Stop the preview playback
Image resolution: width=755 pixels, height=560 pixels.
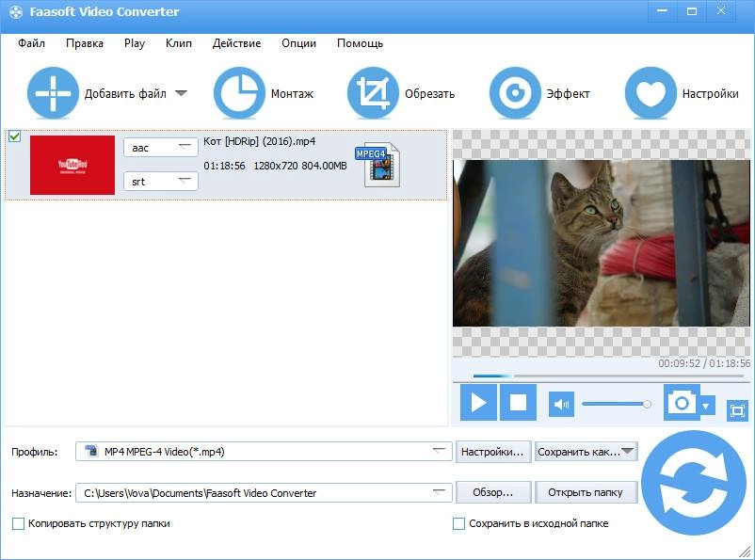(518, 402)
